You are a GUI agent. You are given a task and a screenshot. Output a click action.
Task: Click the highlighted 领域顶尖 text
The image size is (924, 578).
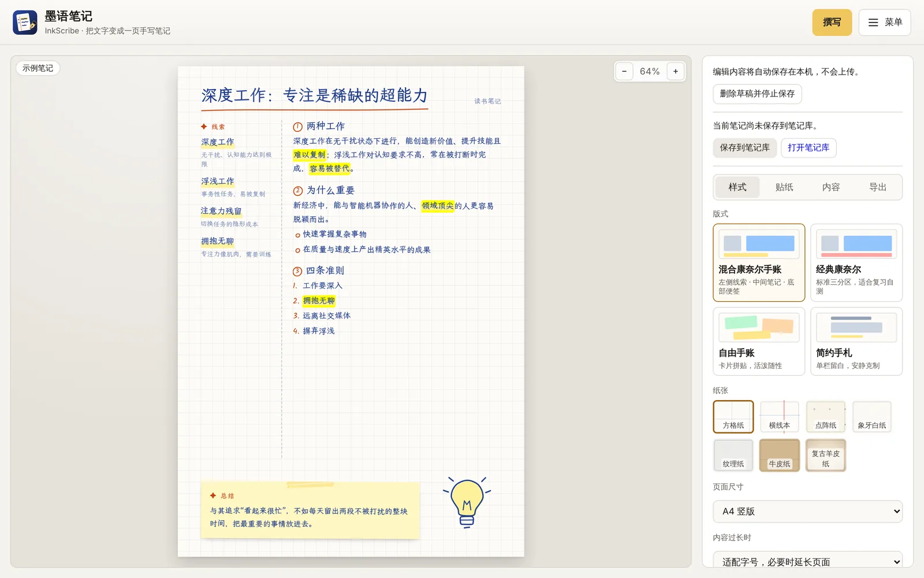(438, 206)
